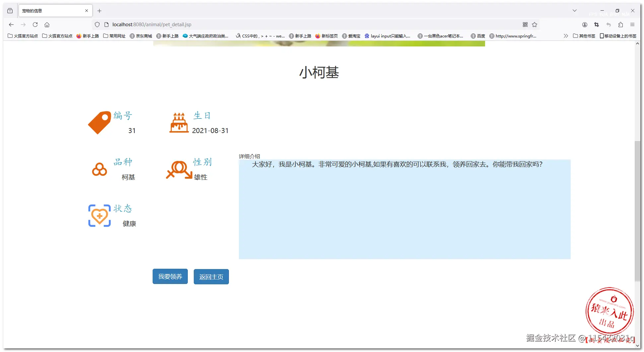Click the birthday cake icon
This screenshot has width=644, height=352.
tap(179, 122)
